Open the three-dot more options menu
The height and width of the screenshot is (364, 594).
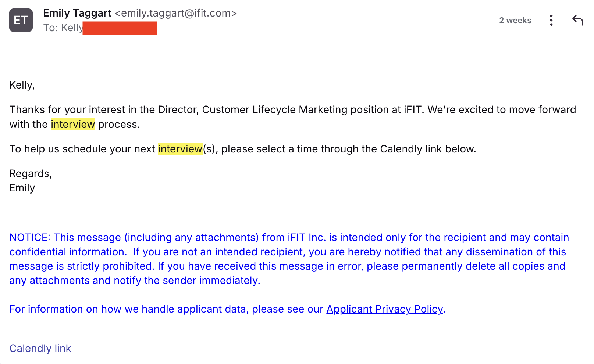[551, 20]
